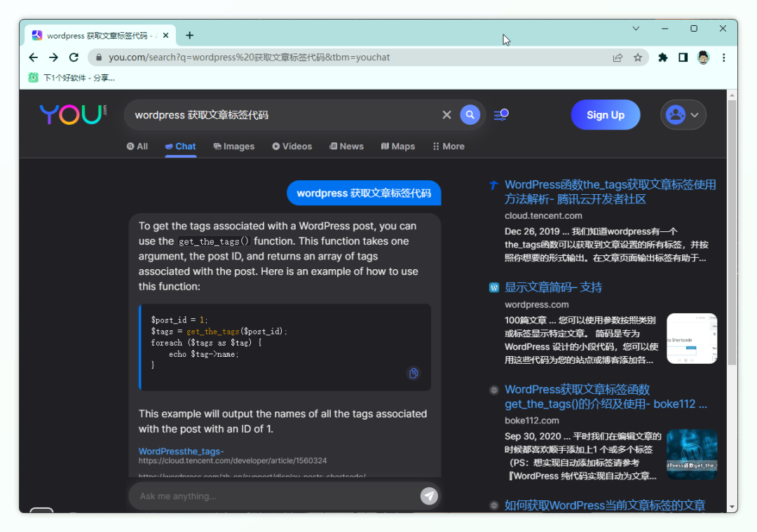
Task: Click the send arrow in the chat input
Action: [x=429, y=496]
